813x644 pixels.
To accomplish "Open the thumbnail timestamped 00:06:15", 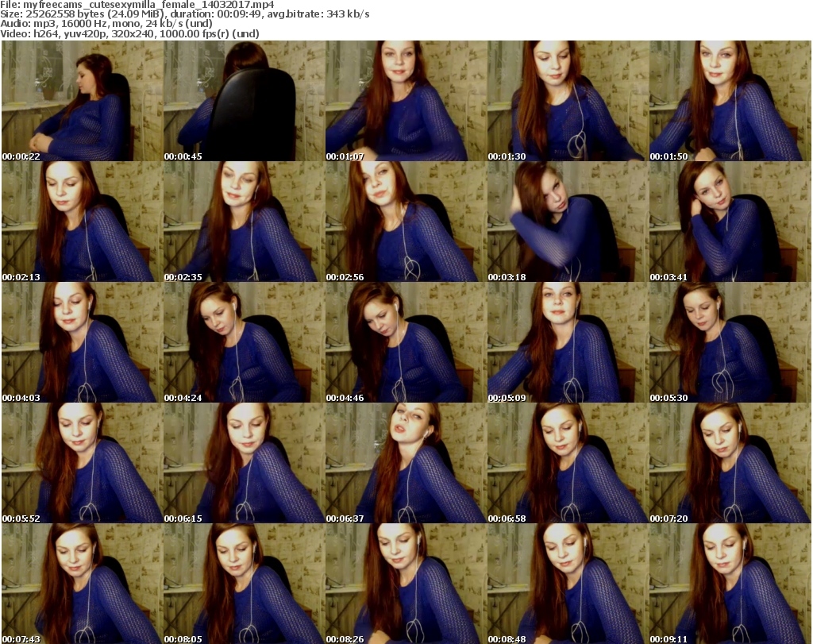I will pos(245,462).
